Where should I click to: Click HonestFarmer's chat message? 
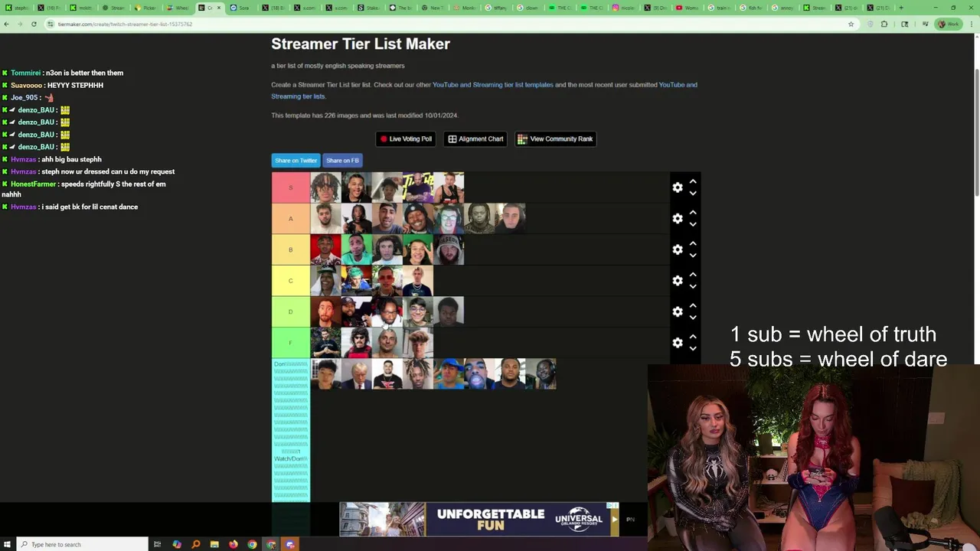click(x=83, y=189)
